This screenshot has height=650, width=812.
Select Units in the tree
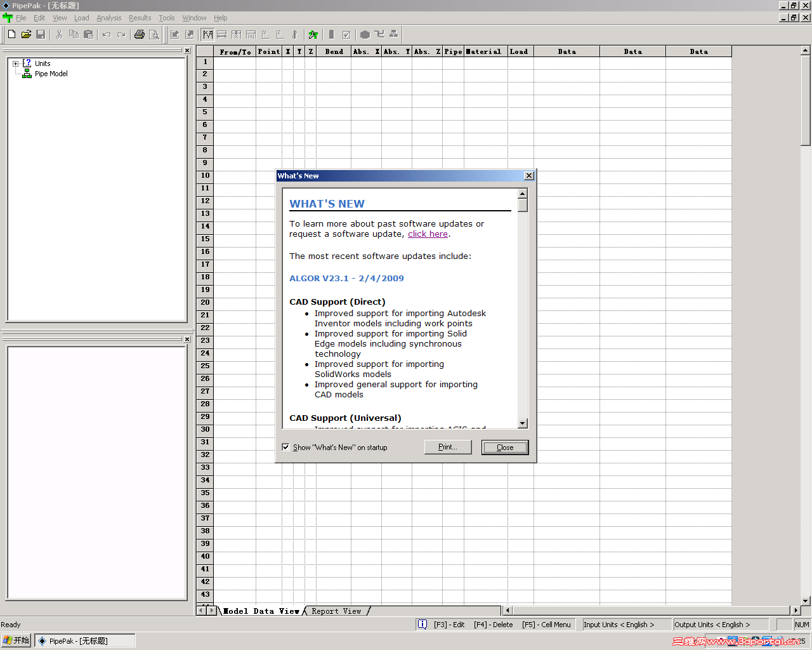click(x=43, y=63)
